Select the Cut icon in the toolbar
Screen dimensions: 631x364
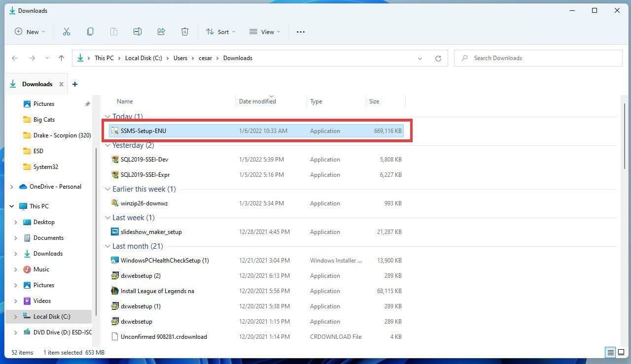[67, 32]
